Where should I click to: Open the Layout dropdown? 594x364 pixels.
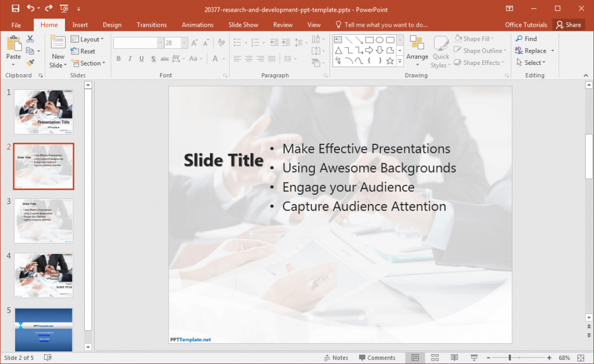click(x=88, y=39)
